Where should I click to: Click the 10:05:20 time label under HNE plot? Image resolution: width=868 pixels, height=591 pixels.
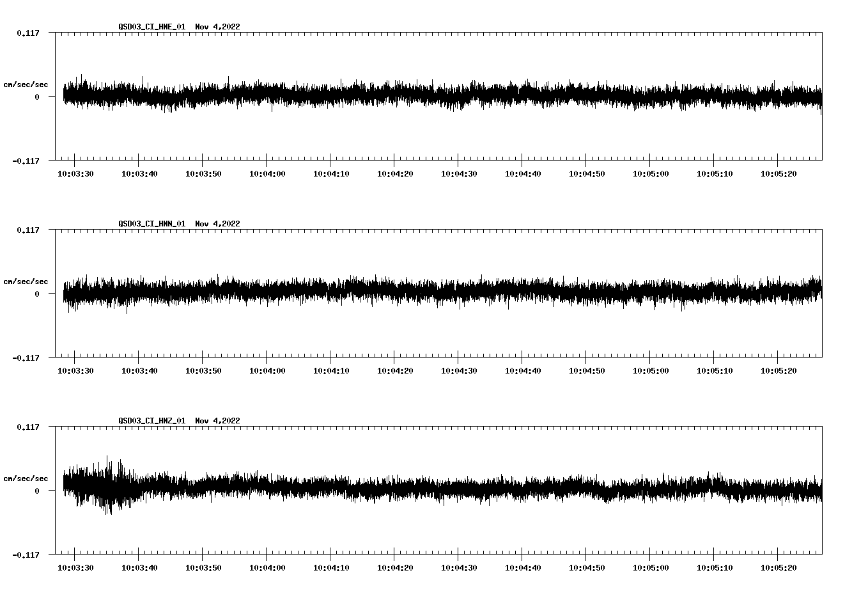779,174
